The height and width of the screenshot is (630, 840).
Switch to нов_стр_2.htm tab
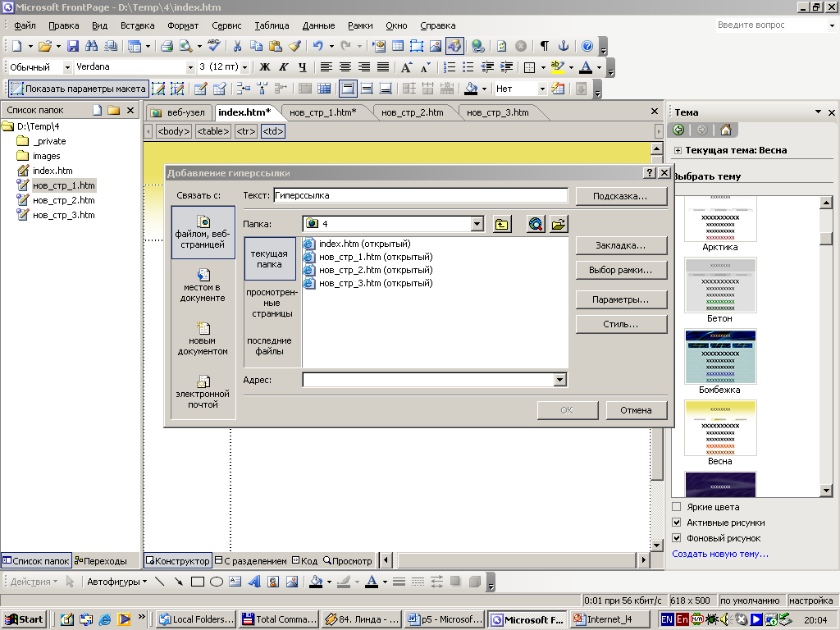413,112
